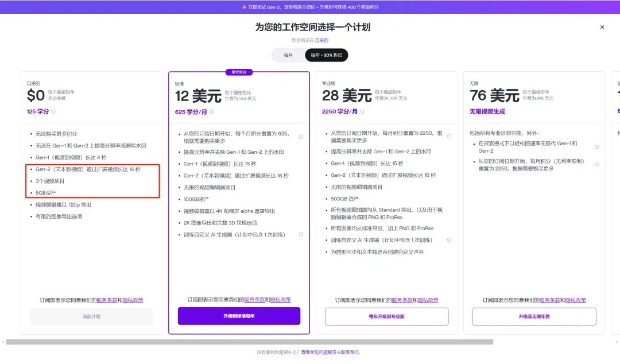The height and width of the screenshot is (364, 620).
Task: Click the horizontal scrollbar thumb
Action: [250, 342]
